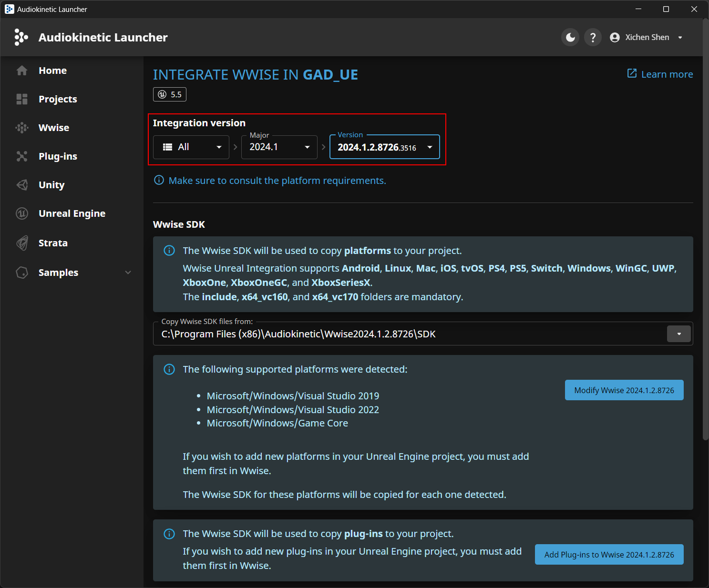Click info icon beside detected platforms

pos(169,369)
